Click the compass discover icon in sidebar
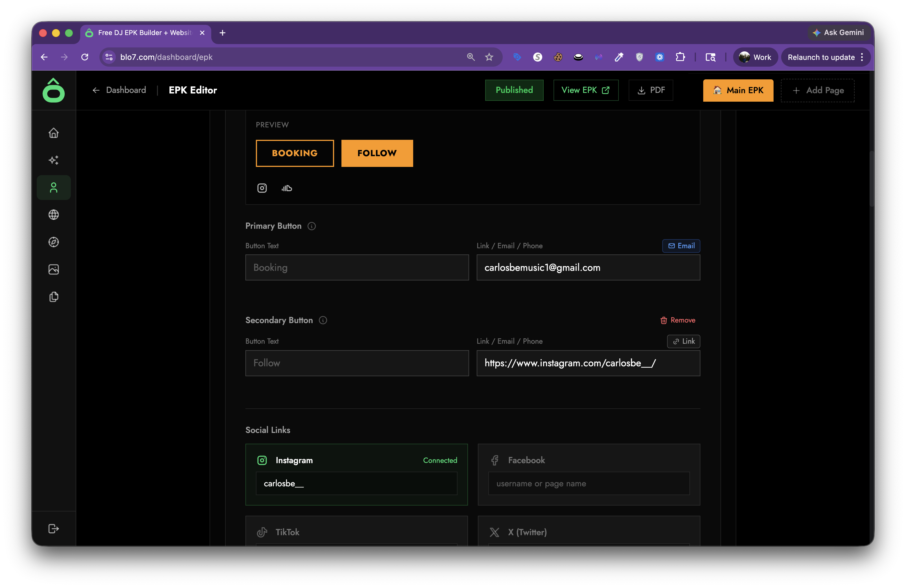The width and height of the screenshot is (906, 588). point(54,242)
